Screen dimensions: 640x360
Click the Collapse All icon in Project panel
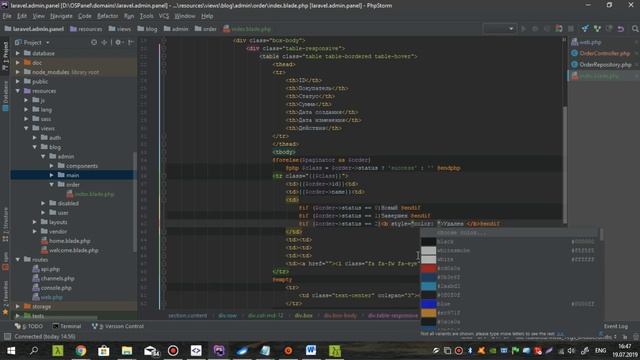point(104,42)
